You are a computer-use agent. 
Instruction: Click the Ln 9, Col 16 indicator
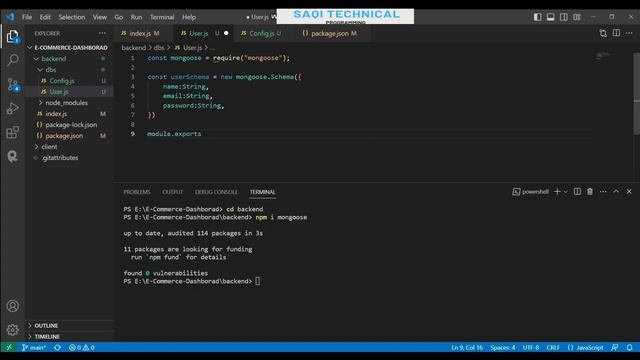pos(467,347)
